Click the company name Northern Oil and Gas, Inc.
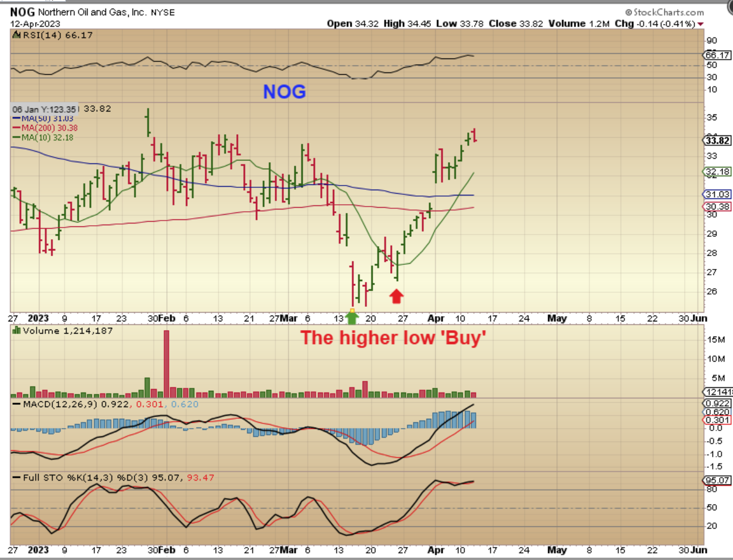 click(93, 12)
